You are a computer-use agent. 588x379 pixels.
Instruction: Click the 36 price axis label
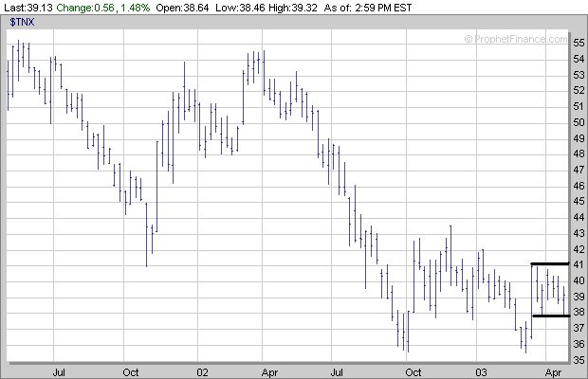tap(579, 344)
